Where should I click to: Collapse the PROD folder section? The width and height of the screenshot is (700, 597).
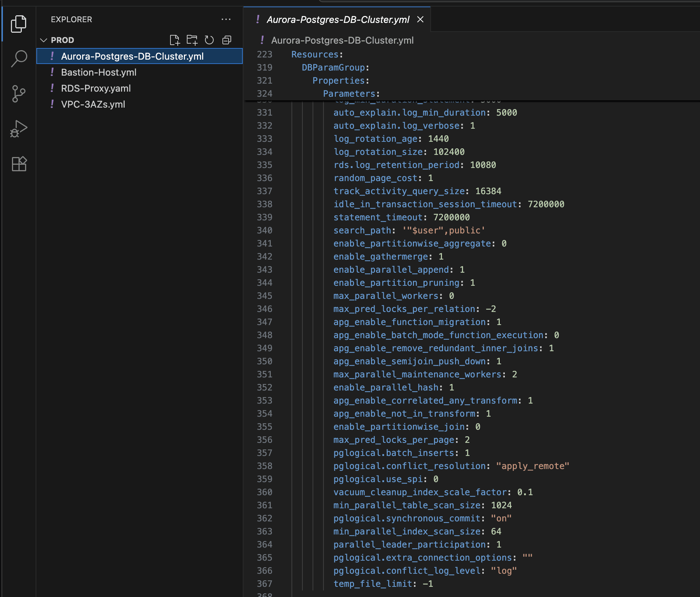pyautogui.click(x=44, y=40)
